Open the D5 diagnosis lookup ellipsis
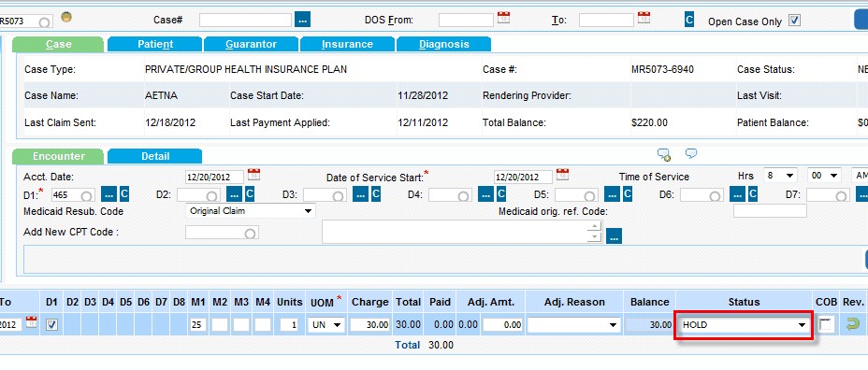 tap(612, 194)
